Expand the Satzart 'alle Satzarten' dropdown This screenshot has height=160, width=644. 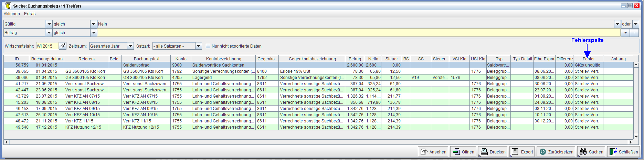coord(198,46)
